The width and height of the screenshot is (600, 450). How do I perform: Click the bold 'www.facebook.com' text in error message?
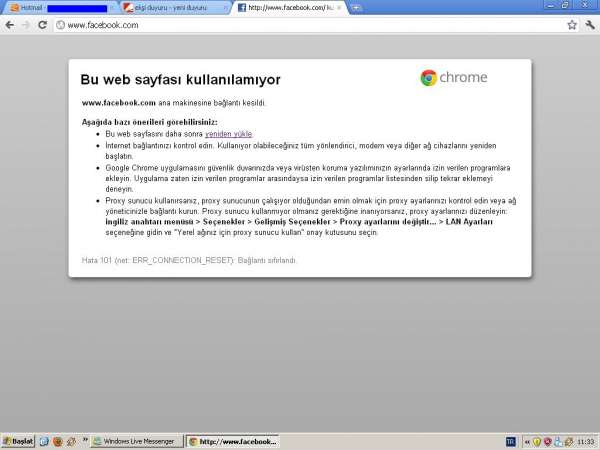coord(119,103)
